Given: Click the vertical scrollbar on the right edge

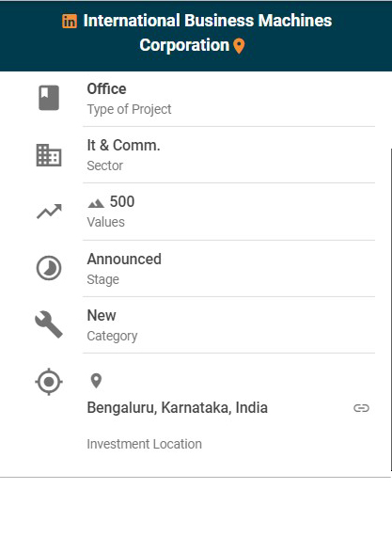Looking at the screenshot, I should coord(391,309).
